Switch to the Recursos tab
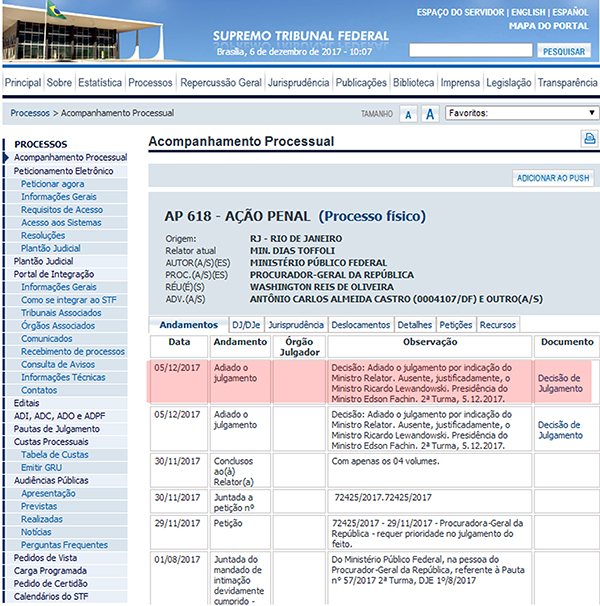The height and width of the screenshot is (606, 600). click(498, 325)
